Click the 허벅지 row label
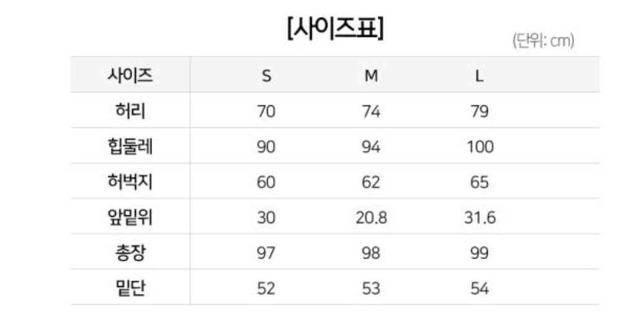 pos(130,182)
